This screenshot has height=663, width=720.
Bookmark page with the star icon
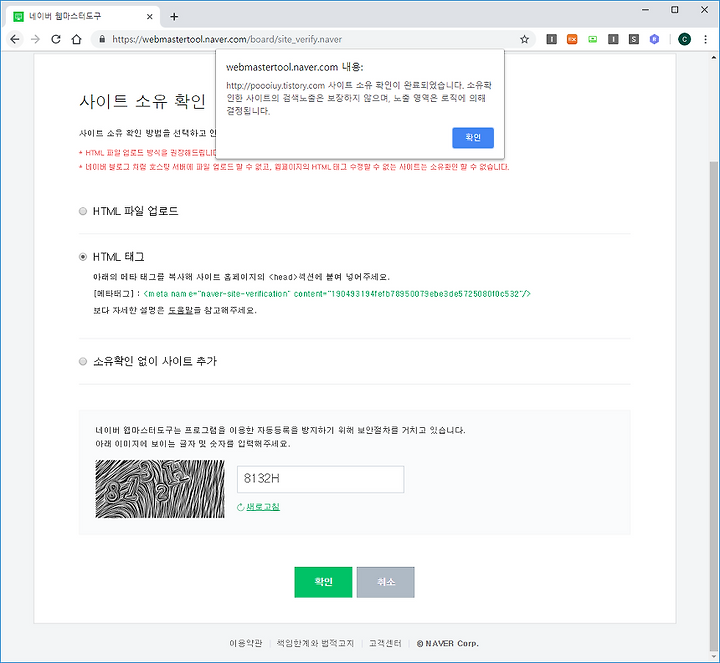(x=524, y=39)
